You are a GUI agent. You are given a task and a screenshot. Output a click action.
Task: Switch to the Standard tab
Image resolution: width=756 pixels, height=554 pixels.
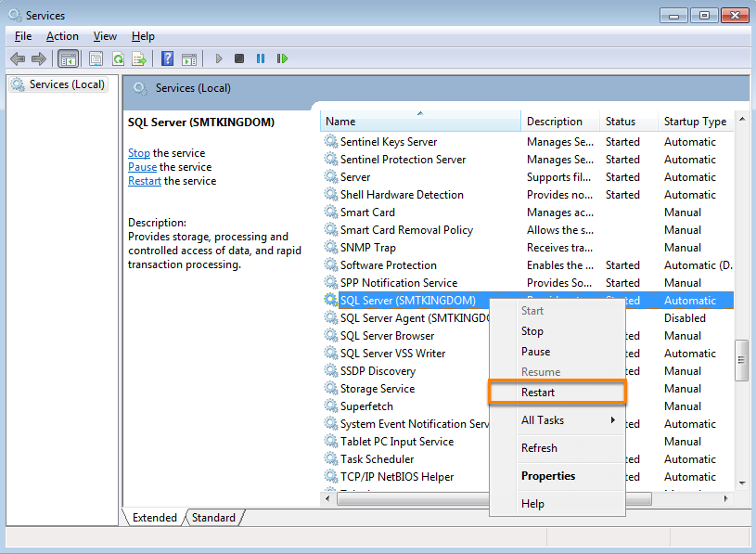213,518
